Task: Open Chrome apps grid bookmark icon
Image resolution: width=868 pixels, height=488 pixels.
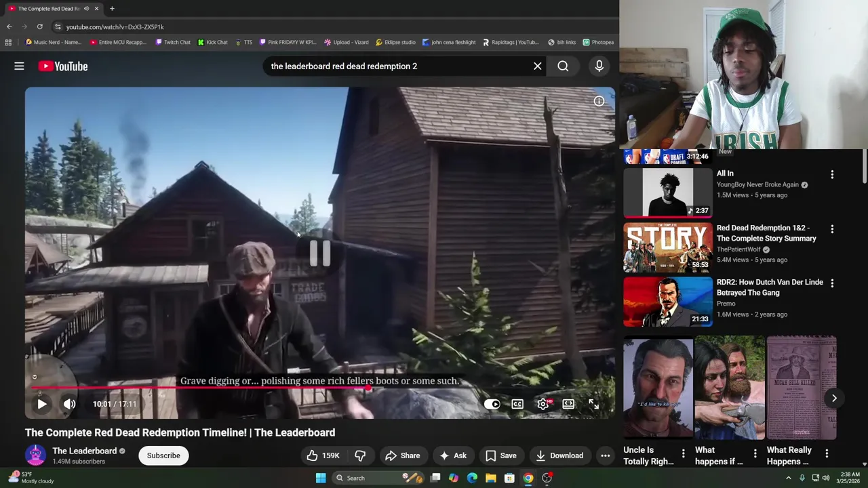Action: 8,42
